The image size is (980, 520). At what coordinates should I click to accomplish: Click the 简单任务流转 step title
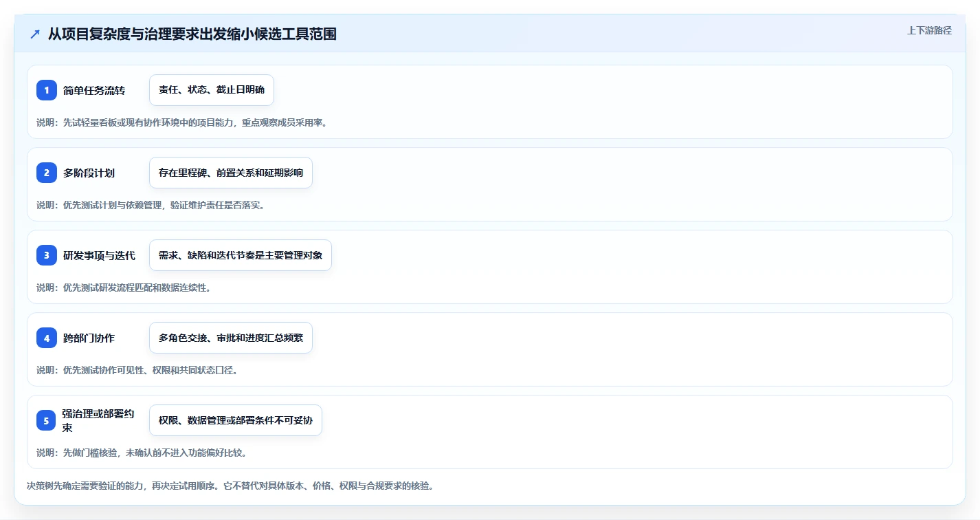coord(94,91)
